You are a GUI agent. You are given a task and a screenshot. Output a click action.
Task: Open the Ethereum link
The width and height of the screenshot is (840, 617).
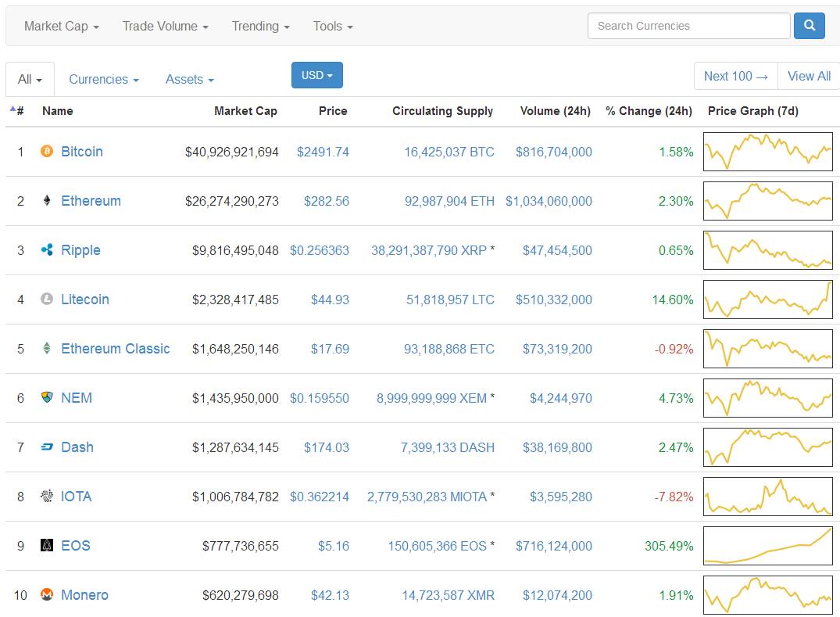(91, 201)
